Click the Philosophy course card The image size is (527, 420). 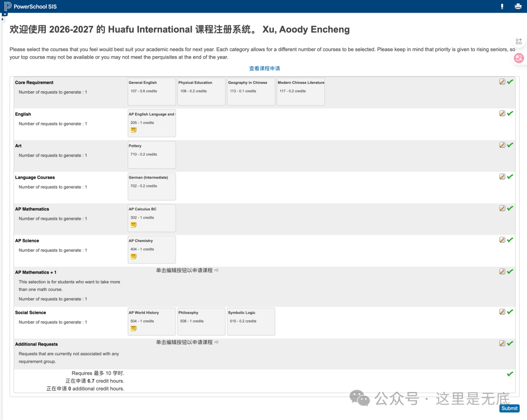point(201,321)
